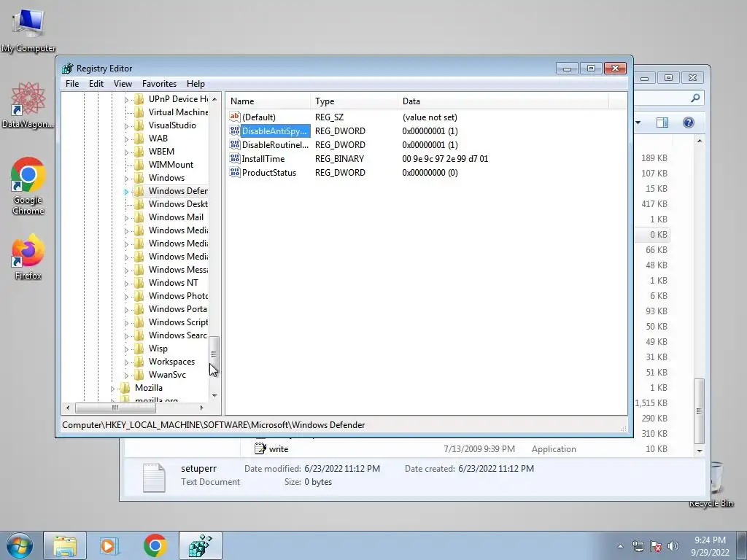Click the Windows Start button
The height and width of the screenshot is (560, 747).
click(x=19, y=545)
